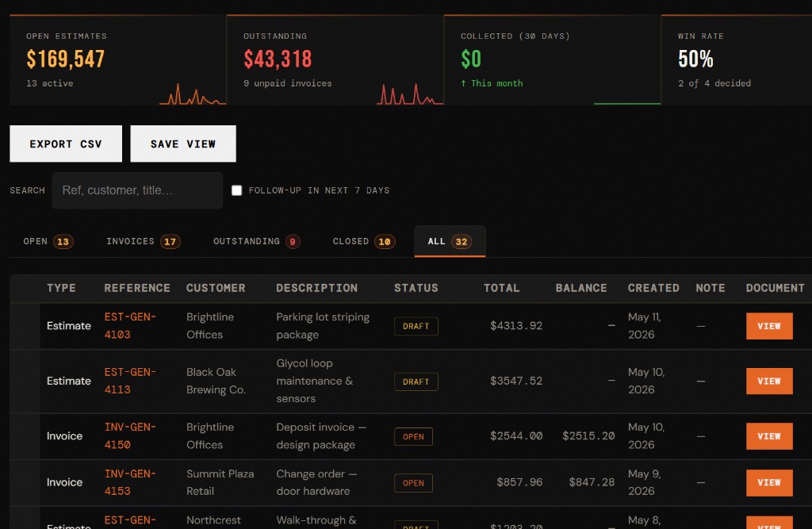
Task: Click the Status column header
Action: click(x=416, y=288)
